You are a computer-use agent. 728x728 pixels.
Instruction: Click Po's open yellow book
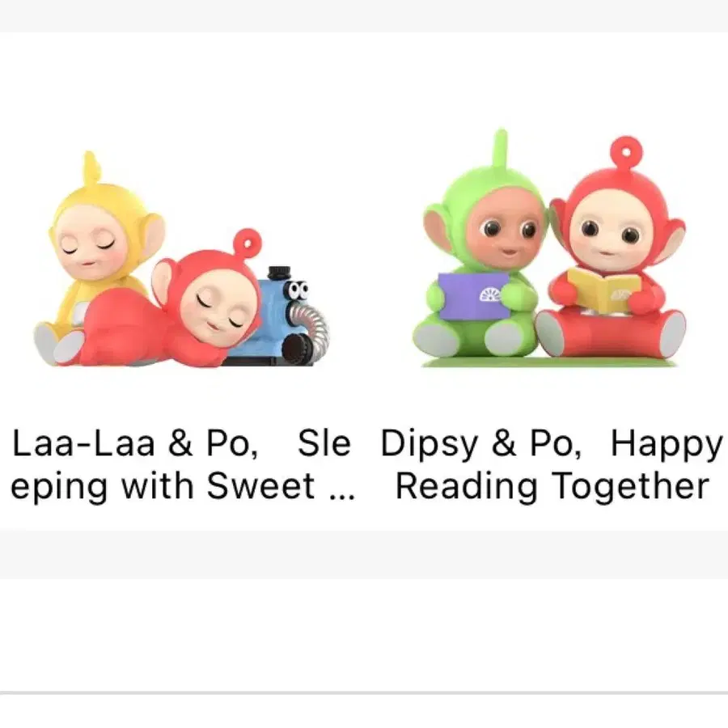603,289
